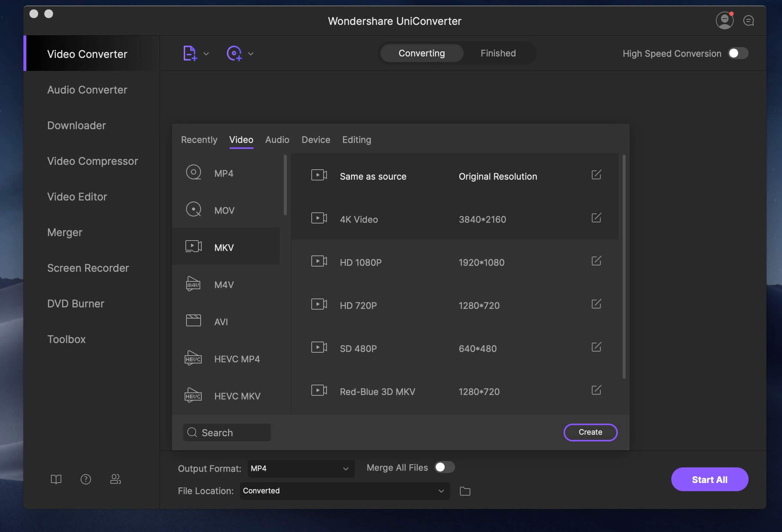782x532 pixels.
Task: Switch to the Editing tab
Action: click(357, 140)
